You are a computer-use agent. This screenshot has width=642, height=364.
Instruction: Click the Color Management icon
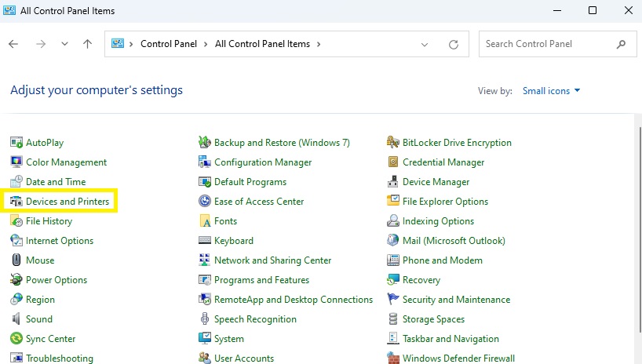coord(16,162)
